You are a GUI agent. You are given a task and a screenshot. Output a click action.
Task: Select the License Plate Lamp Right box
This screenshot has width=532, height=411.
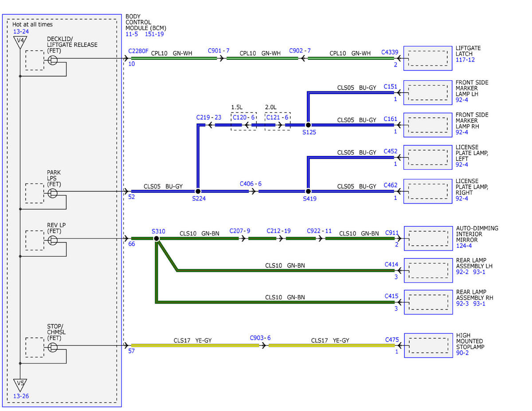pyautogui.click(x=428, y=191)
